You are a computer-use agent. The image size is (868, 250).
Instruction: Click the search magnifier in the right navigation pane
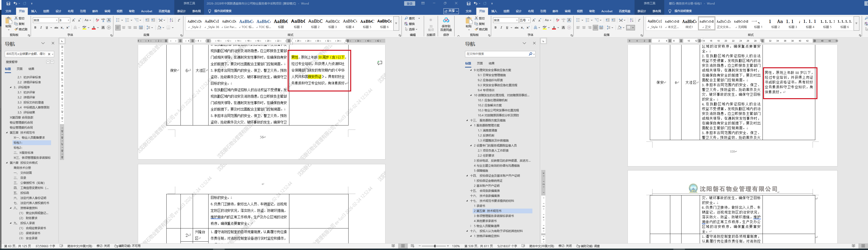tap(530, 54)
